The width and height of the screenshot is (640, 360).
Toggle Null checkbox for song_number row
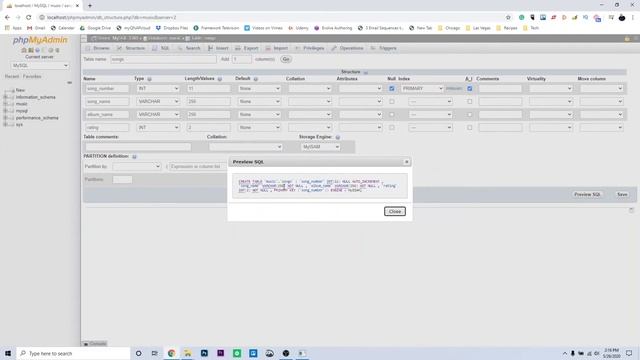392,89
